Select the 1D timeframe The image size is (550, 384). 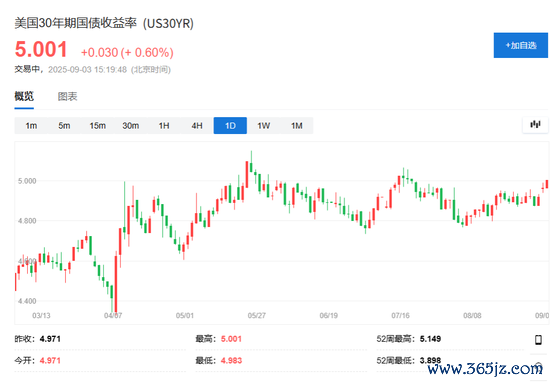click(230, 126)
